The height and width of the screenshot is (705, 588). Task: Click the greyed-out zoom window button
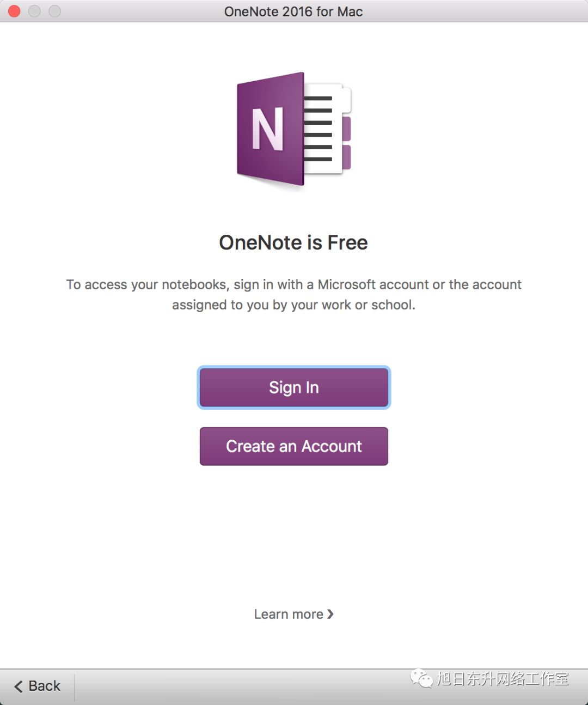54,11
